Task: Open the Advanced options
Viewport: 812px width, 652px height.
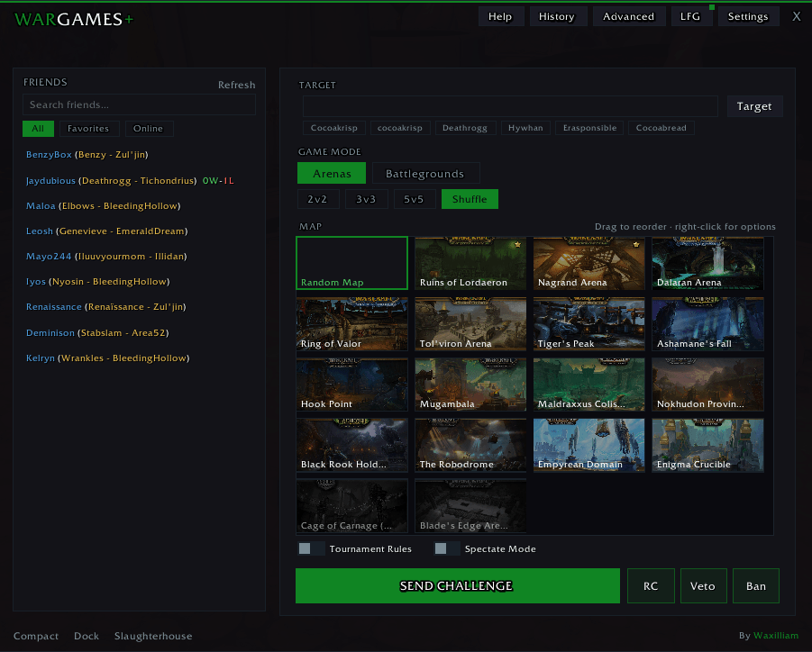Action: tap(628, 16)
